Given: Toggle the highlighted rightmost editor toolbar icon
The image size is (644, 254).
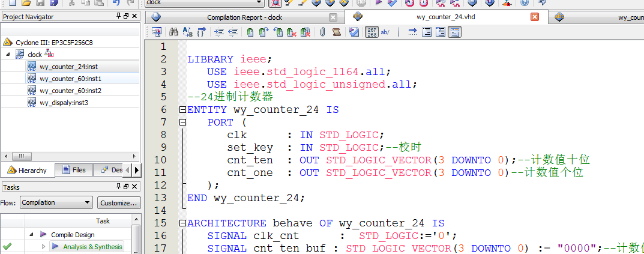Looking at the screenshot, I should (x=454, y=32).
